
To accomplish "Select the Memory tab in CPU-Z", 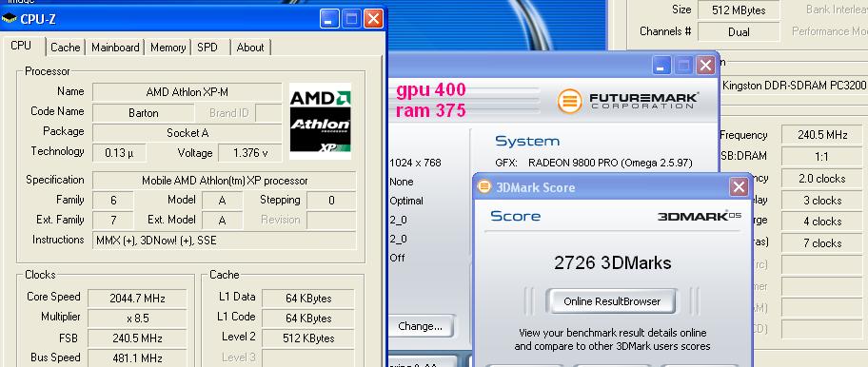I will tap(168, 48).
